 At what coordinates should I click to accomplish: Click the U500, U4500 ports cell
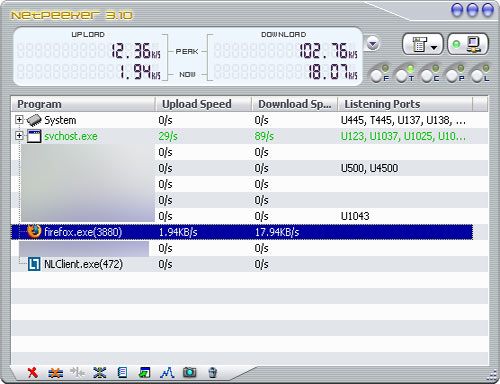click(x=369, y=168)
